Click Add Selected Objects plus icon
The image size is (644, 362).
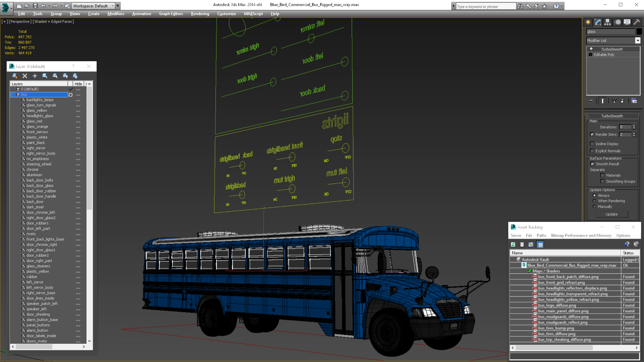[x=35, y=76]
